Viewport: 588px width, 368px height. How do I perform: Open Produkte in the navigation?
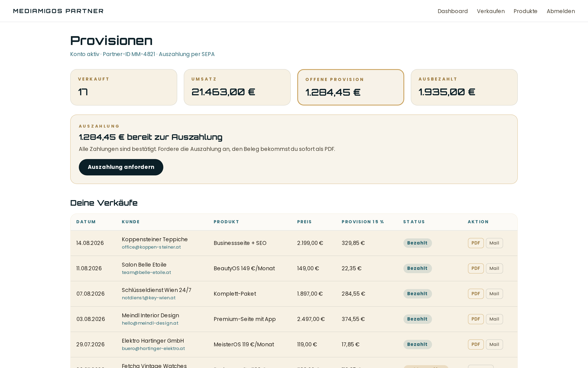pos(525,11)
